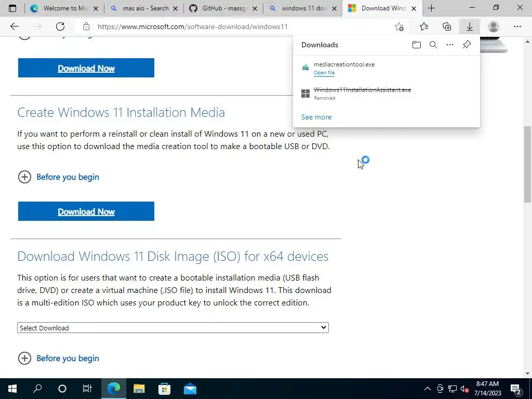The height and width of the screenshot is (399, 532).
Task: Toggle the Downloads toolbar icon
Action: pyautogui.click(x=470, y=26)
